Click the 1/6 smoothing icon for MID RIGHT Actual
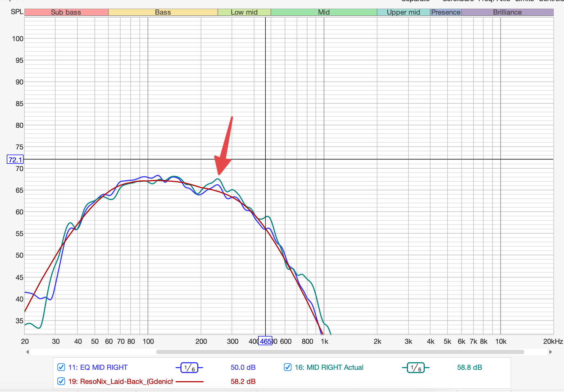 coord(416,368)
